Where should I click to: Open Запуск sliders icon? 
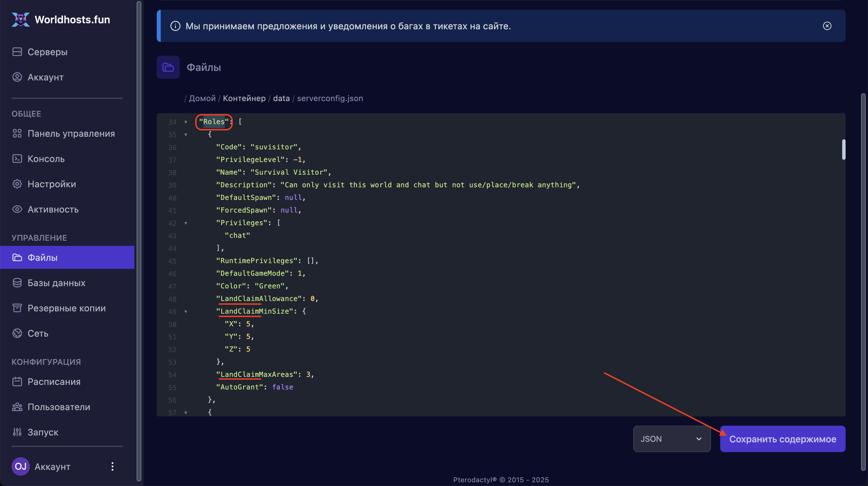coord(17,432)
